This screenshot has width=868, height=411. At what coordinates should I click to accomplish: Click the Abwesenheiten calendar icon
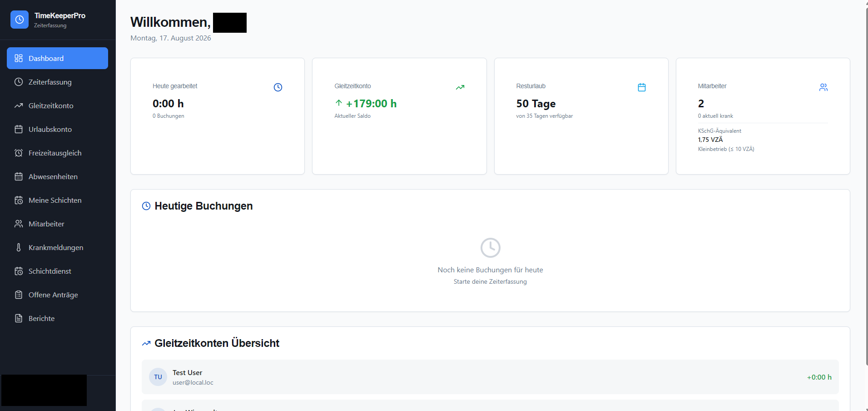click(19, 176)
